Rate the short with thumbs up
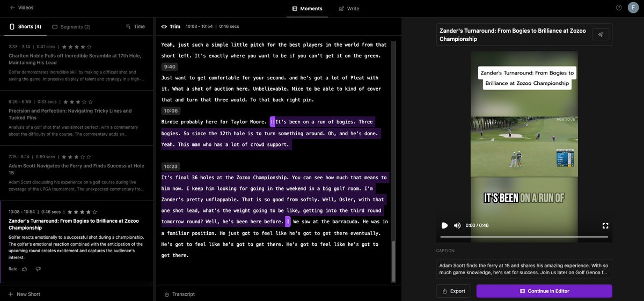Screen dimensions: 644x301 click(25, 269)
